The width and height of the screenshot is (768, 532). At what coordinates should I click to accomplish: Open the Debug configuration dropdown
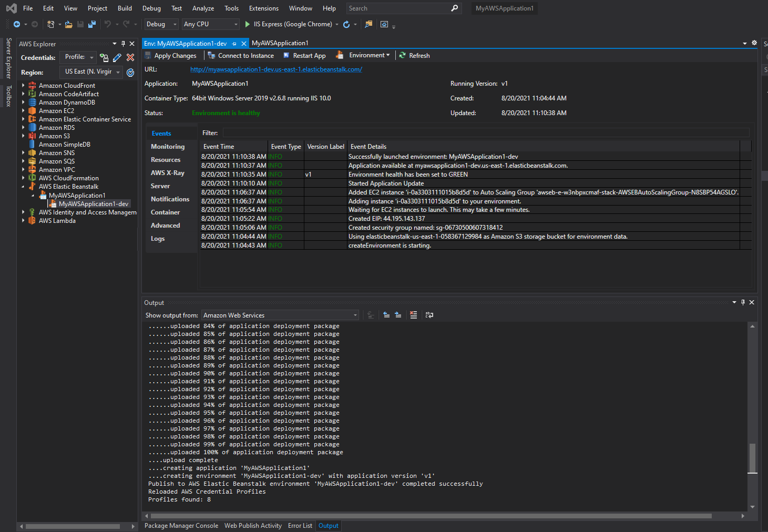(161, 24)
